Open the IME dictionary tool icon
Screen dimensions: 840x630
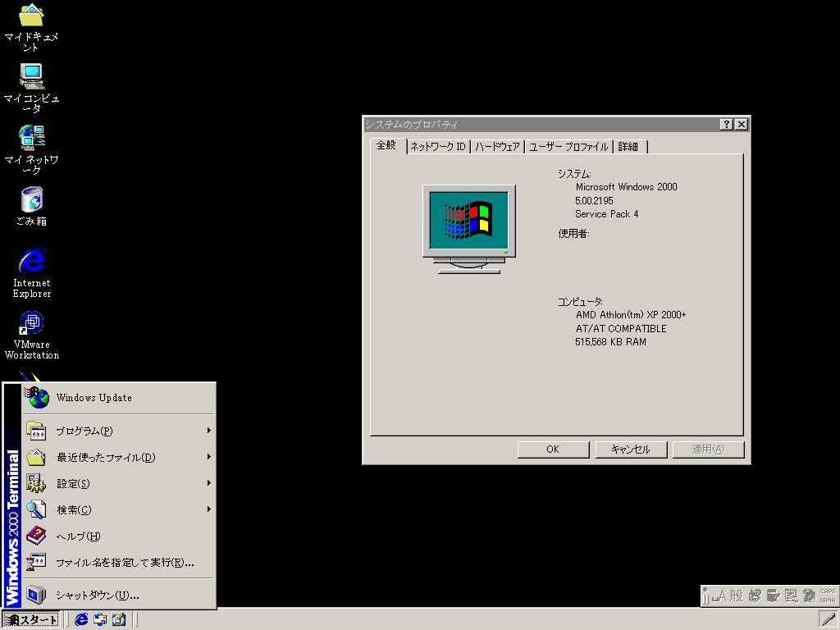773,596
